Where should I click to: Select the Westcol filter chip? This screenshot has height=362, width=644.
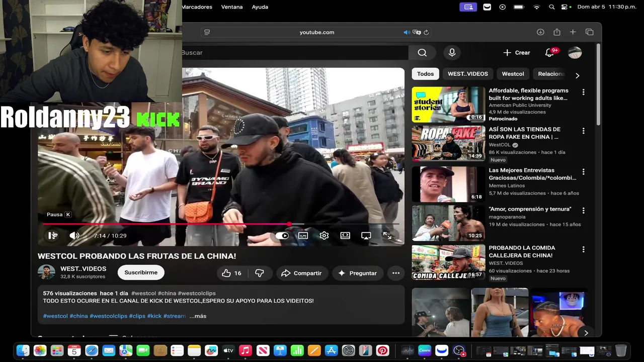tap(513, 74)
